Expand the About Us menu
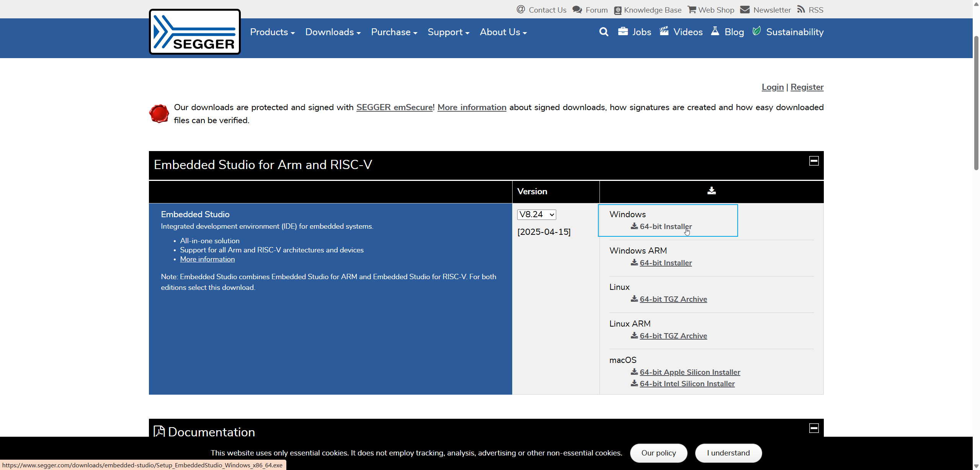980x470 pixels. pos(503,32)
